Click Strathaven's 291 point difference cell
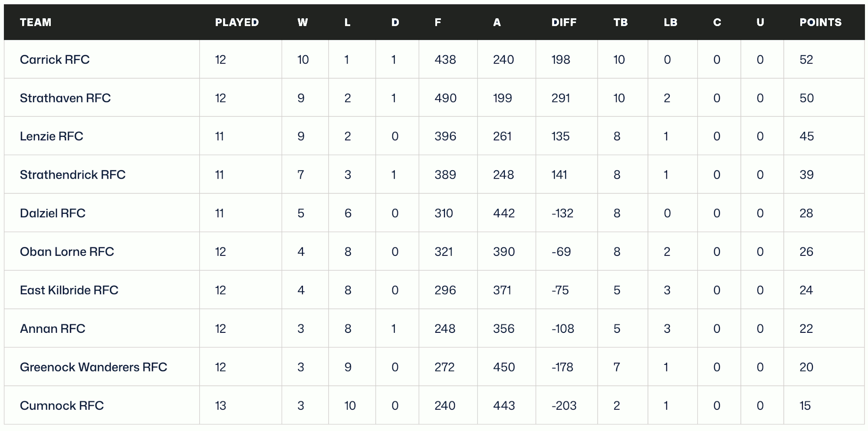 (x=560, y=98)
